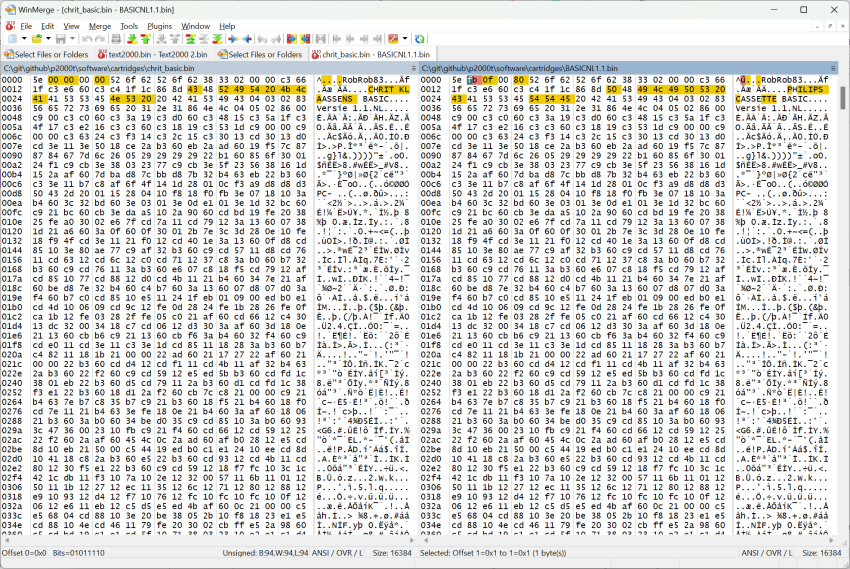Click the vertical scrollbar on the right pane
Image resolution: width=850 pixels, height=569 pixels.
pos(844,300)
